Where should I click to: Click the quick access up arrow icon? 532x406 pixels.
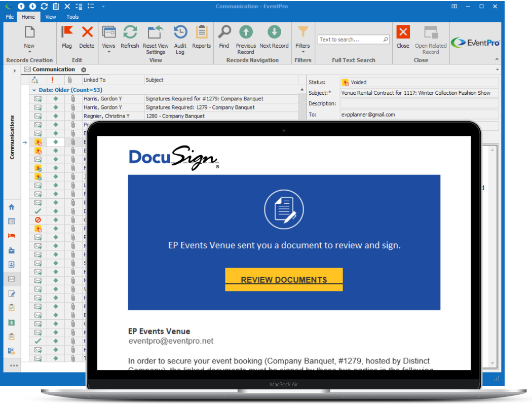pos(21,6)
